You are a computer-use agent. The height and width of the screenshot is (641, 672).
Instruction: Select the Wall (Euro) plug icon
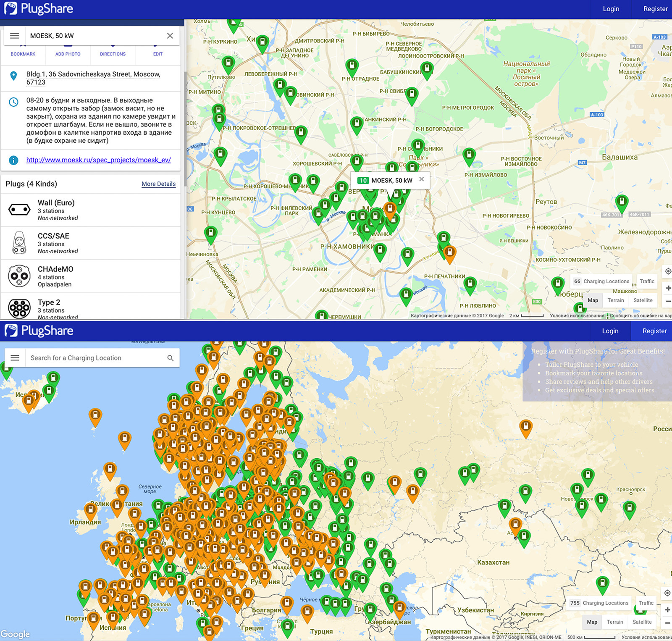click(x=19, y=209)
